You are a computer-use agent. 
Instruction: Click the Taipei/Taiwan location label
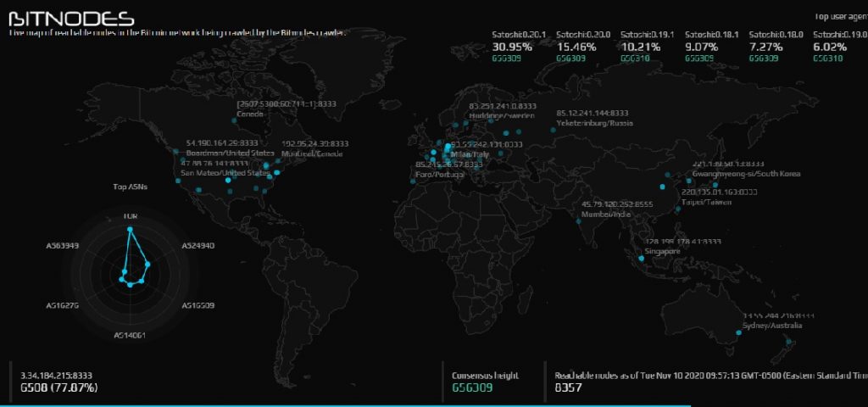(x=706, y=202)
